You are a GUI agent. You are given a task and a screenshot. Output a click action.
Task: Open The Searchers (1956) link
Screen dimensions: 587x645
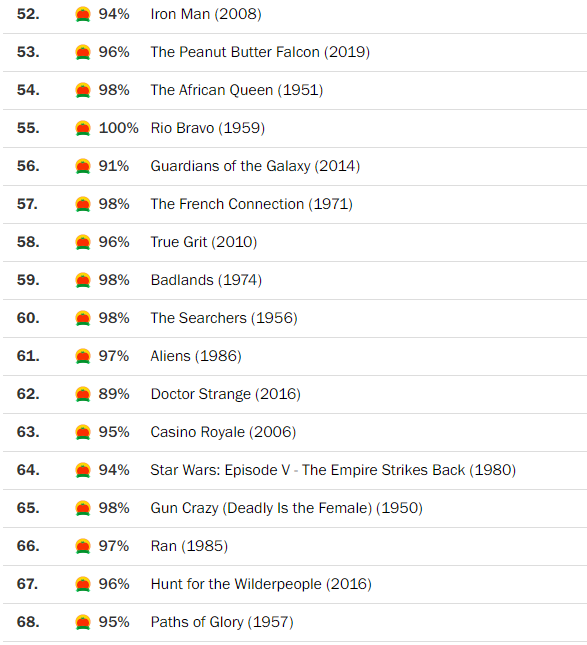point(224,318)
